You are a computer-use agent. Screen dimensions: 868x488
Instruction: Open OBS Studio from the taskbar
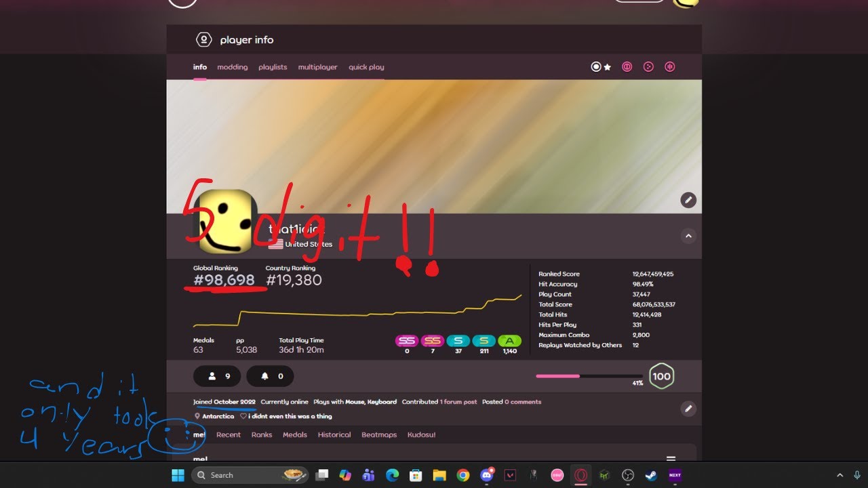pos(628,475)
